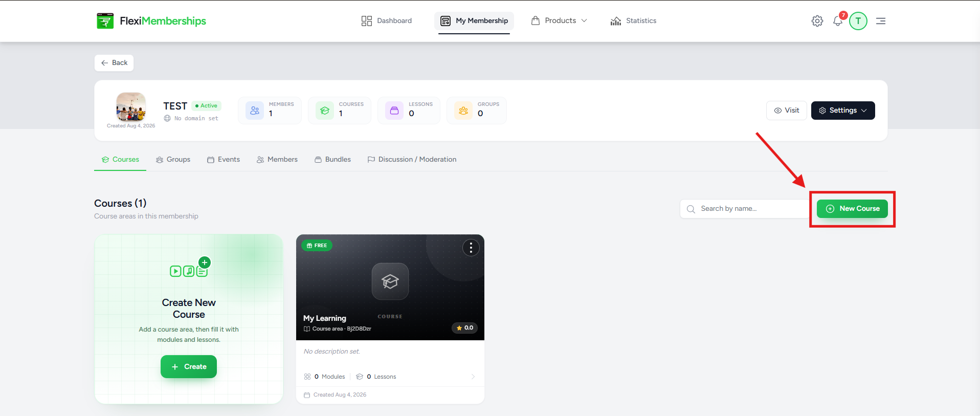Click the Create New Course heading
Screen dimensions: 980x416
(x=189, y=309)
